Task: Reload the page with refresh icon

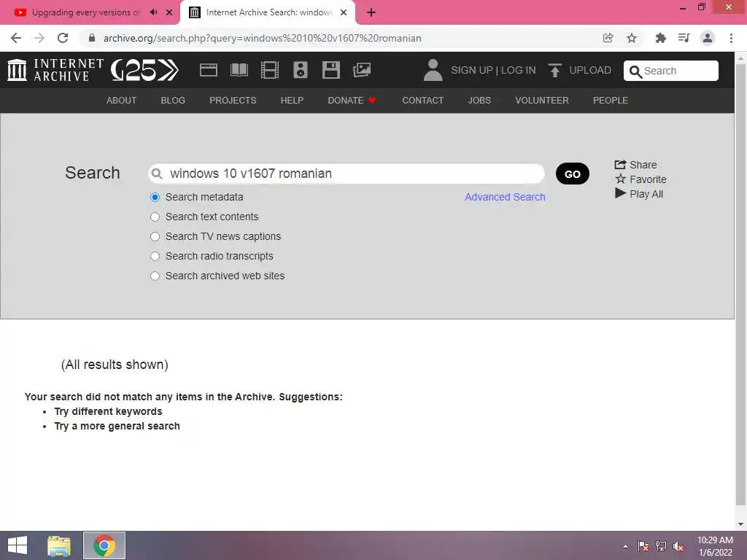Action: pos(63,38)
